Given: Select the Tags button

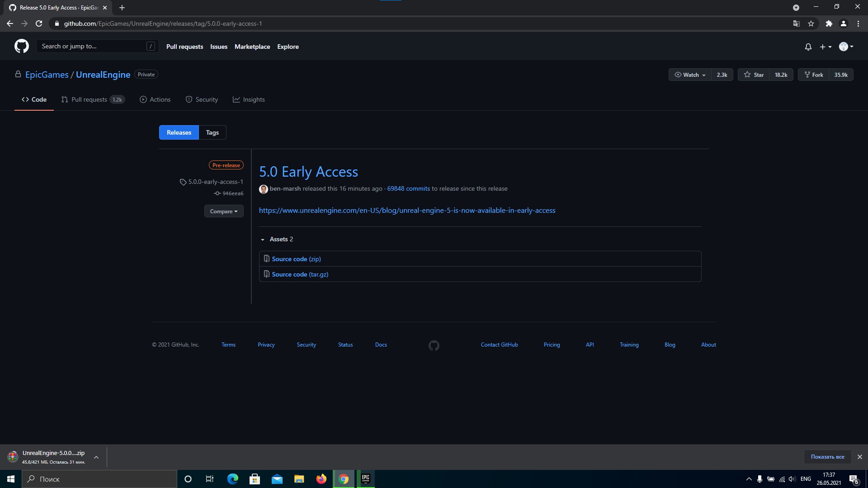Looking at the screenshot, I should point(212,132).
